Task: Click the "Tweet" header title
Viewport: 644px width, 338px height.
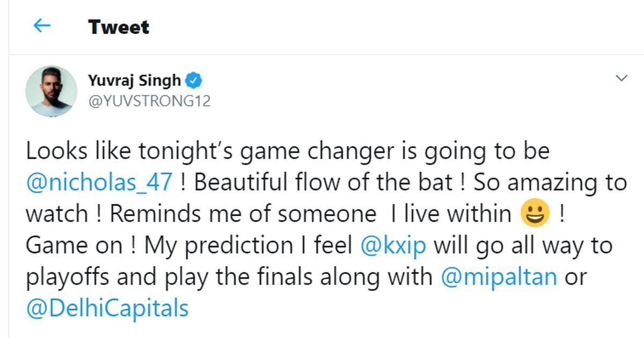Action: pos(119,27)
